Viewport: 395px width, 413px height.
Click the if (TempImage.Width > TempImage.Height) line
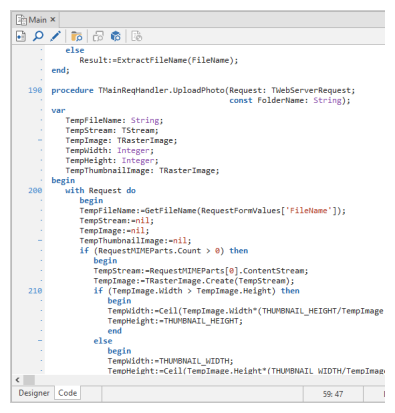coord(196,291)
